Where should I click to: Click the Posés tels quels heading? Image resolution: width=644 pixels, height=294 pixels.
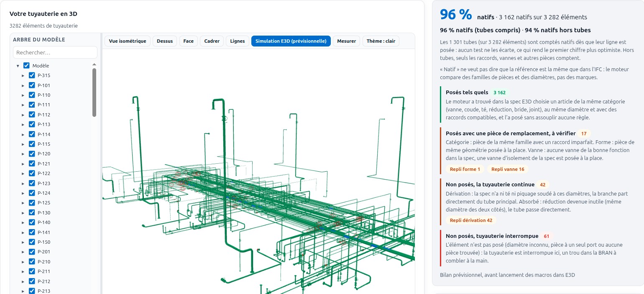pos(467,93)
